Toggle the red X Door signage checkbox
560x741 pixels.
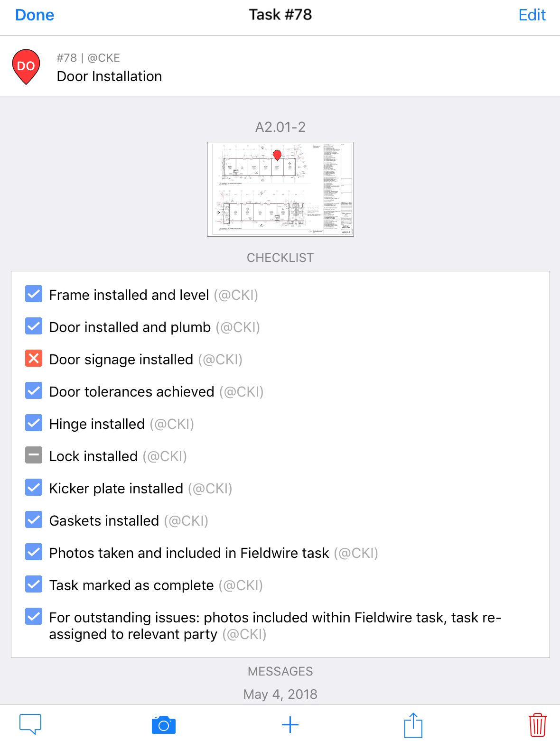click(34, 359)
